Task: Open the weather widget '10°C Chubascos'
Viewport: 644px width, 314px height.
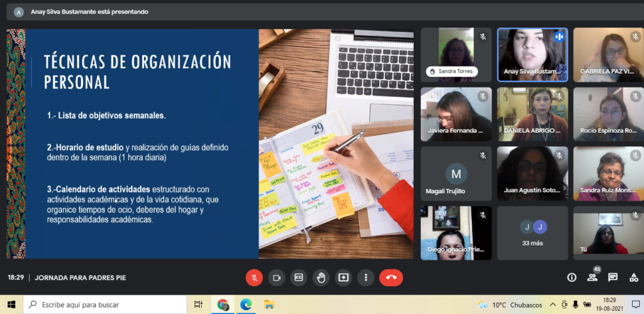Action: (x=510, y=305)
